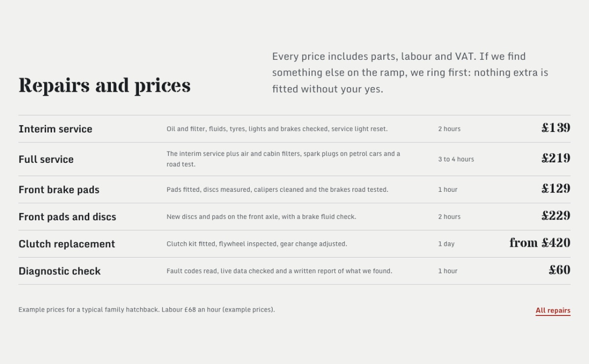Click the £139 interim service price
589x364 pixels.
[556, 128]
